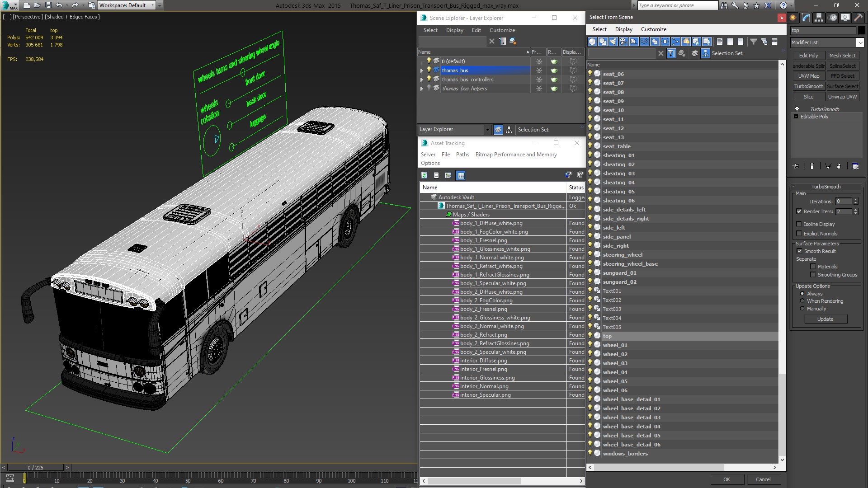Switch to sort by hierarchy icon near Selection Set

point(705,53)
